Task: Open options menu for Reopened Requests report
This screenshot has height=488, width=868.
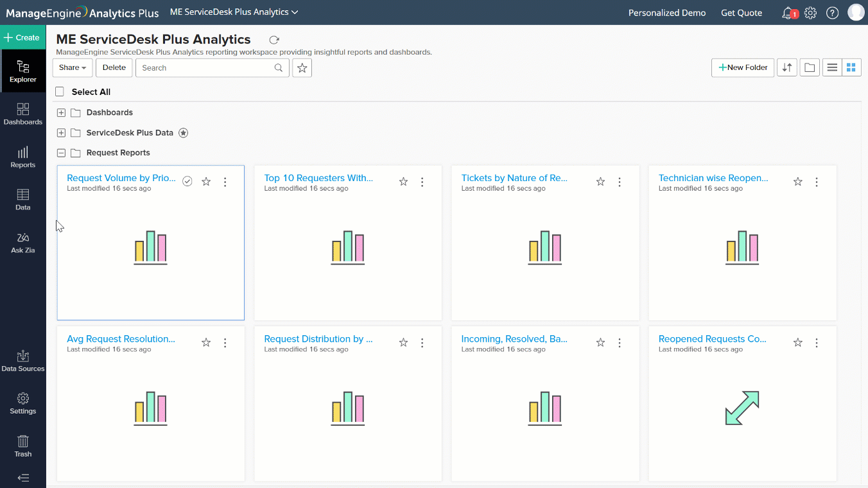Action: click(816, 342)
